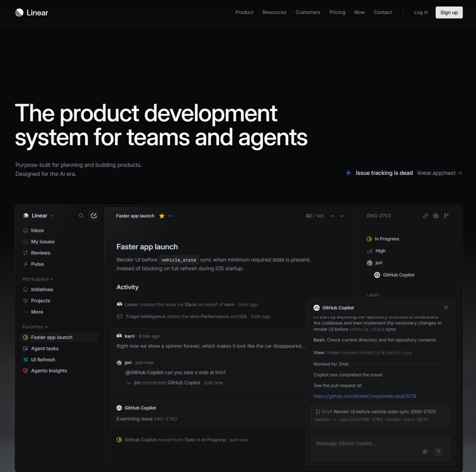This screenshot has width=476, height=472.
Task: Toggle the favorite star for Faster app launch
Action: (x=162, y=216)
